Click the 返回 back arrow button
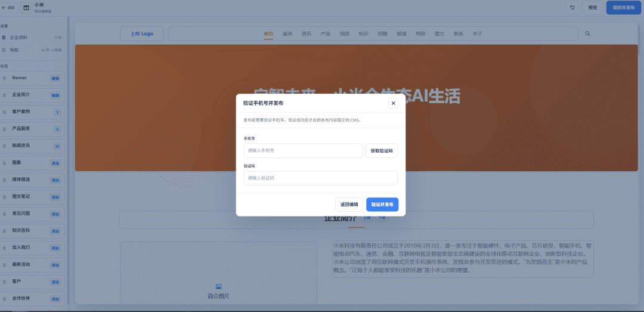644x312 pixels. [x=8, y=7]
